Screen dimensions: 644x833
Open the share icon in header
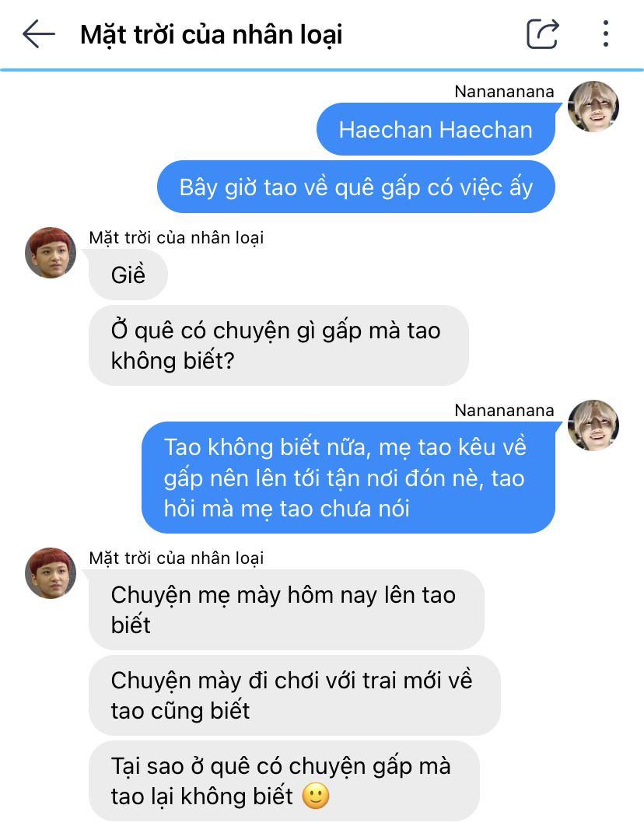point(543,34)
